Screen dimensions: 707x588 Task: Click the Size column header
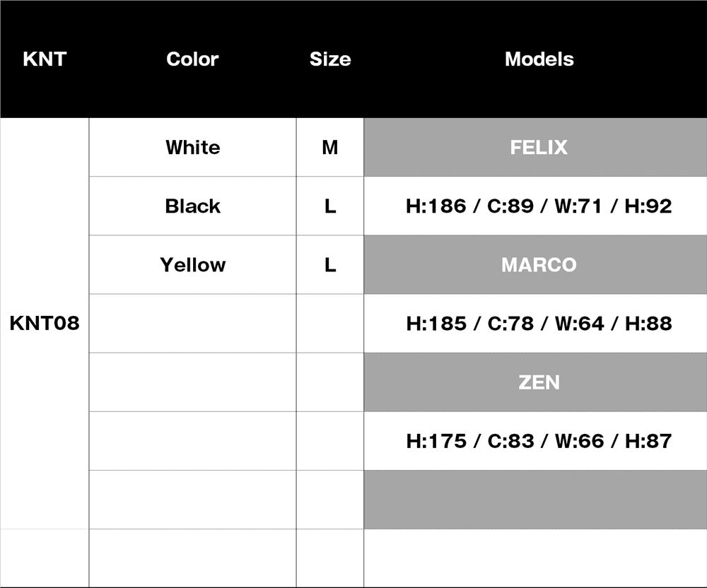tap(330, 59)
